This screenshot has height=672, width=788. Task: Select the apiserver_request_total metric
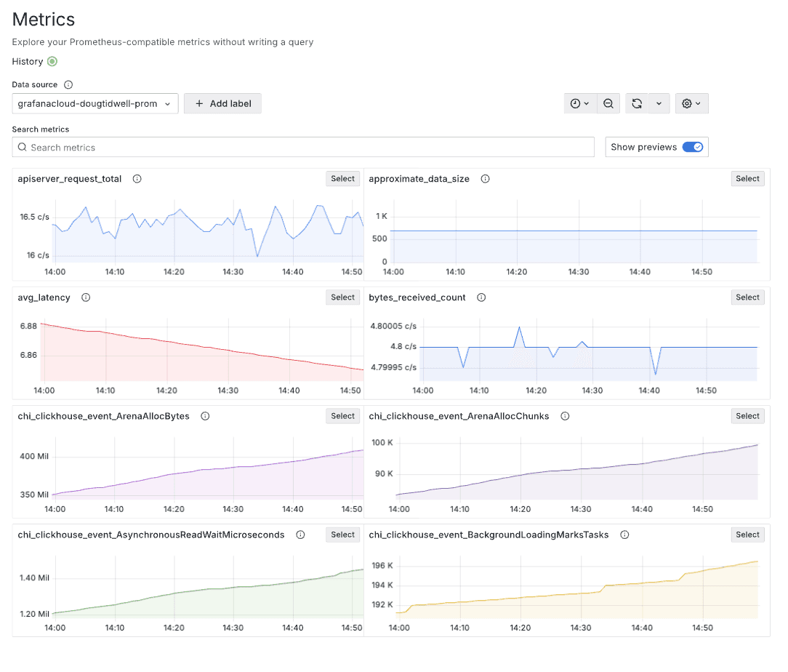click(342, 178)
